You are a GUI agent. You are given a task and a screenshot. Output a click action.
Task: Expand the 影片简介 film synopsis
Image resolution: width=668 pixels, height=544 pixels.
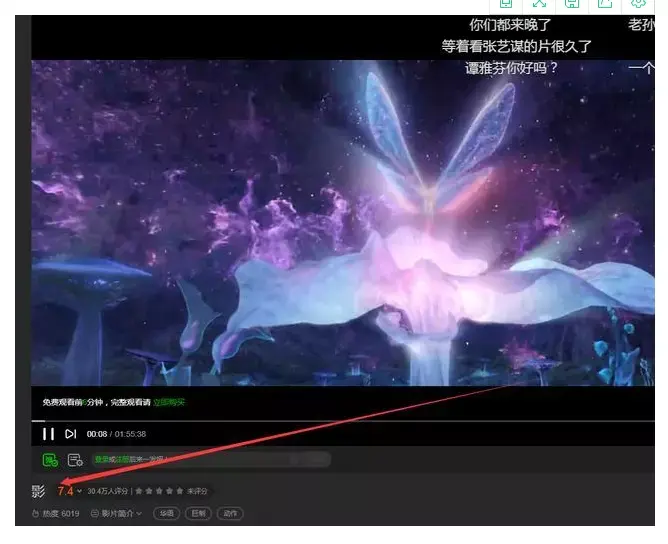[x=116, y=513]
